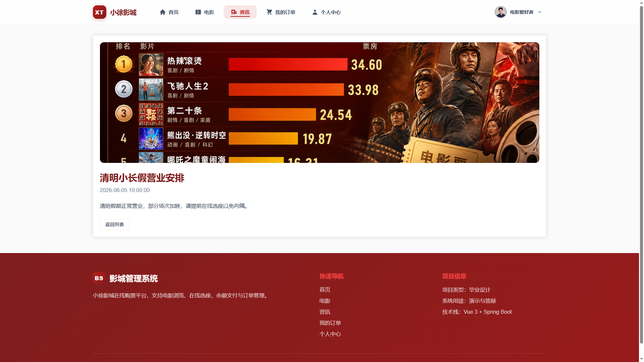This screenshot has width=644, height=362.
Task: Select the 首页 navigation item
Action: [169, 12]
